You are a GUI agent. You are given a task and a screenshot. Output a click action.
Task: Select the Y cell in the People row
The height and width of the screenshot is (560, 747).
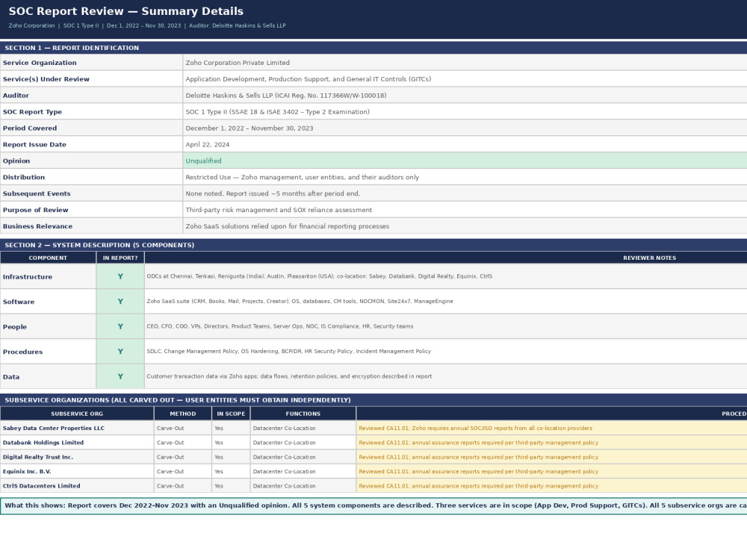click(120, 327)
